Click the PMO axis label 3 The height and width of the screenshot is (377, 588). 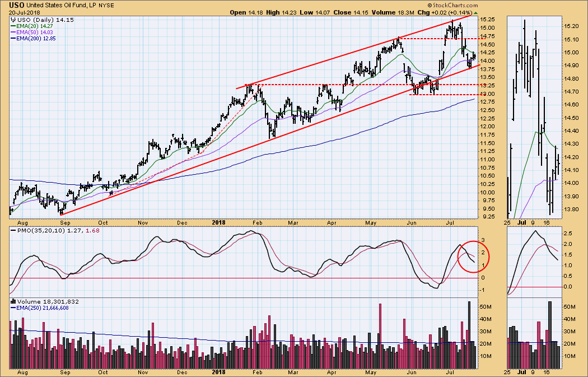click(x=483, y=240)
